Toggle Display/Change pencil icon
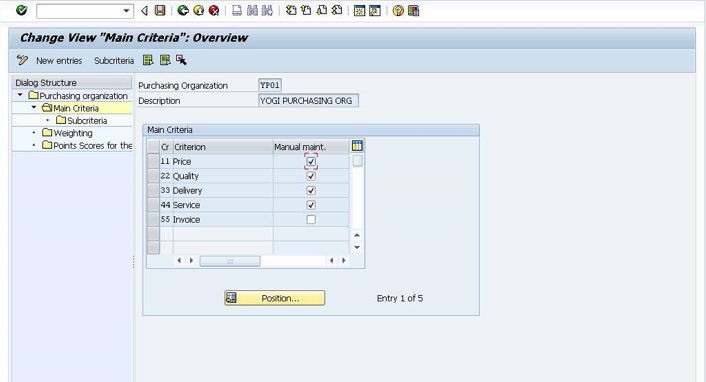This screenshot has width=706, height=382. (22, 60)
